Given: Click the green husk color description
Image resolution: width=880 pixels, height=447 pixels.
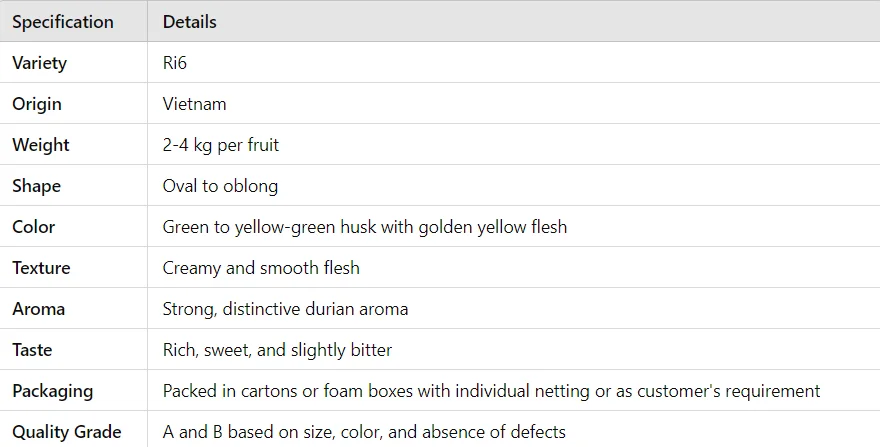Looking at the screenshot, I should pos(365,227).
